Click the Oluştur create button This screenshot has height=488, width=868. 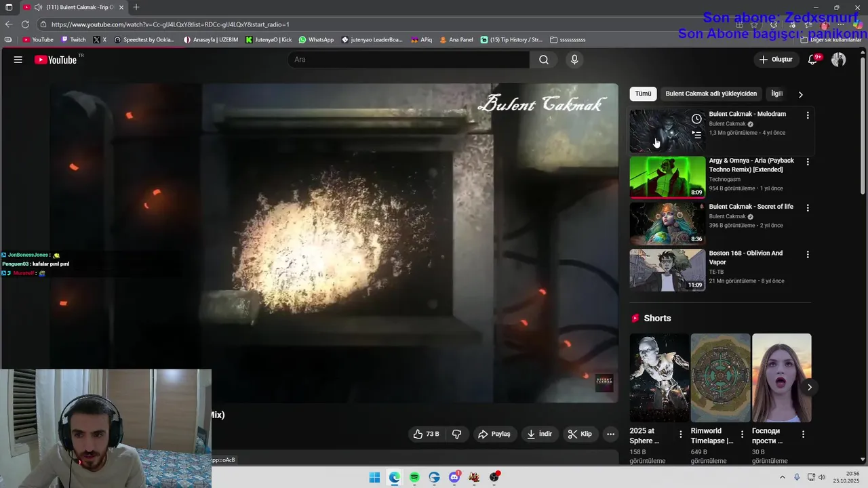click(x=775, y=60)
